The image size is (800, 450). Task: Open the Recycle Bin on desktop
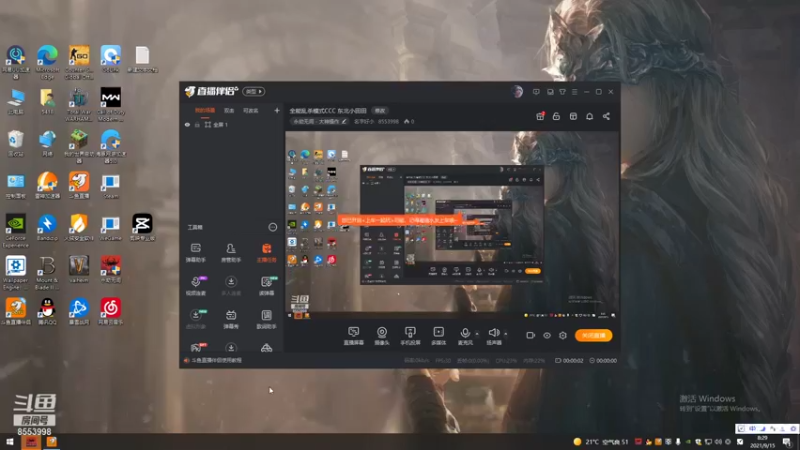(x=16, y=143)
